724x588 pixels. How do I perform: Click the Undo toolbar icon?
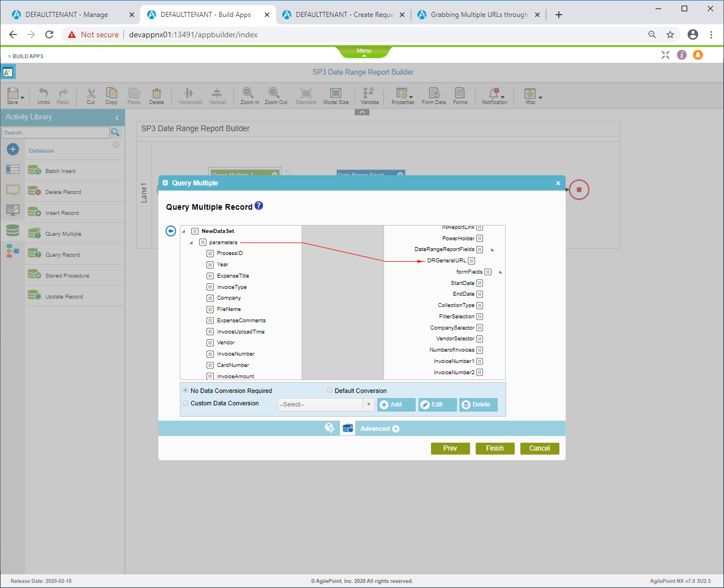44,94
